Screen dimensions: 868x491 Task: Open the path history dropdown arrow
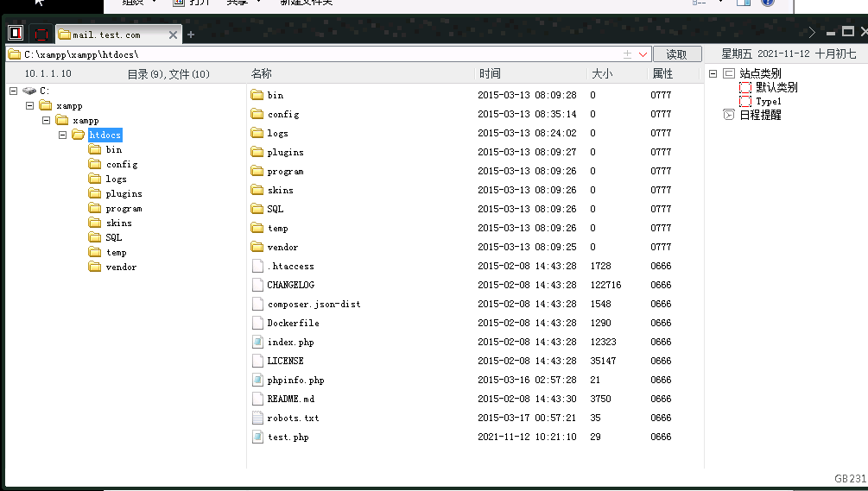(x=643, y=54)
